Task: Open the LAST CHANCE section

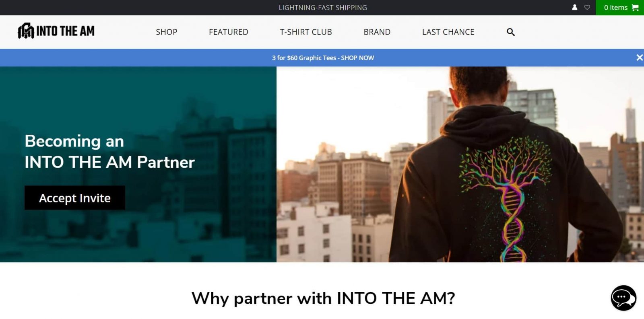Action: [x=448, y=32]
